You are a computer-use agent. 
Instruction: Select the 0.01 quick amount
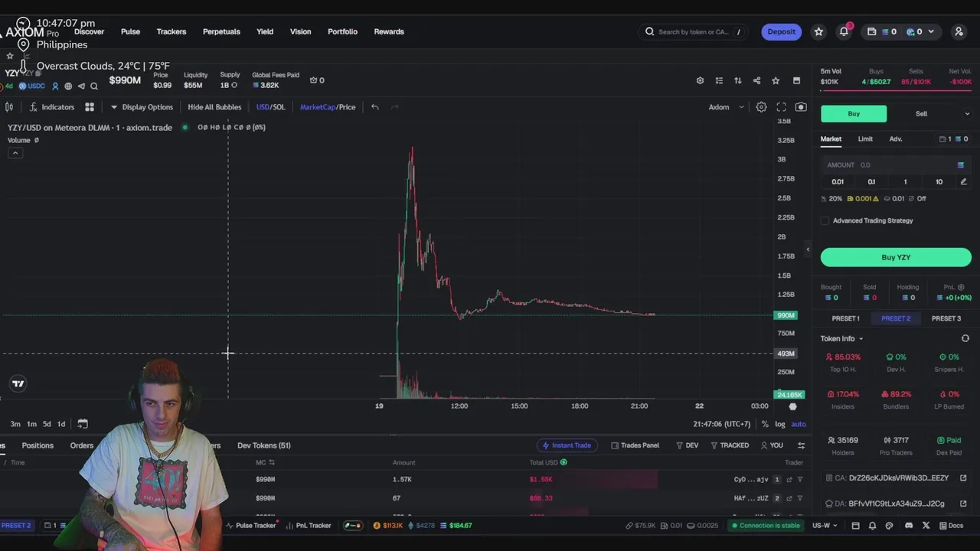838,181
